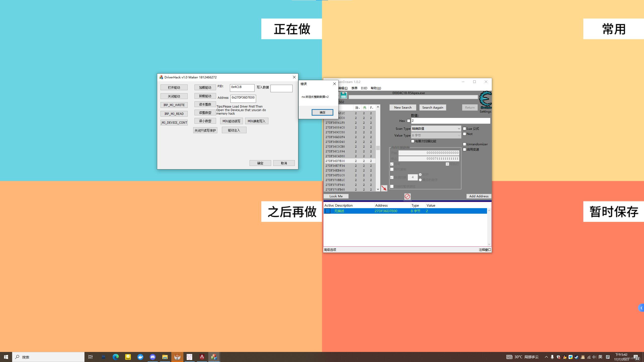Toggle the Unrandomizer checkbox
Viewport: 644px width, 362px height.
coord(465,144)
